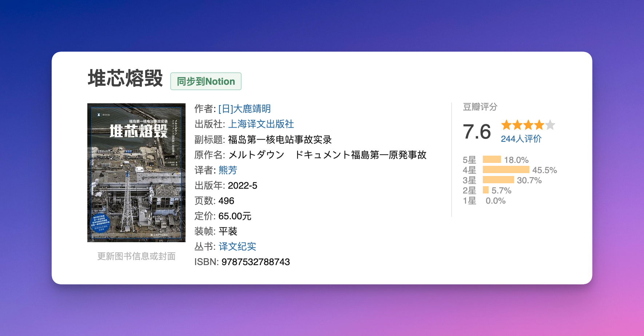Click the subtitle text 福岛第一核电站事故实录
The width and height of the screenshot is (644, 336).
tap(280, 140)
